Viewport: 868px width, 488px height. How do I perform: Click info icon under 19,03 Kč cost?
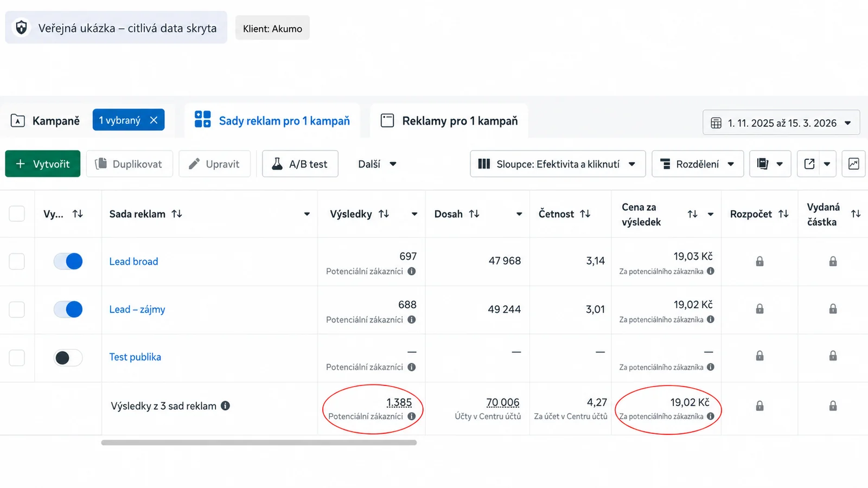pyautogui.click(x=711, y=271)
